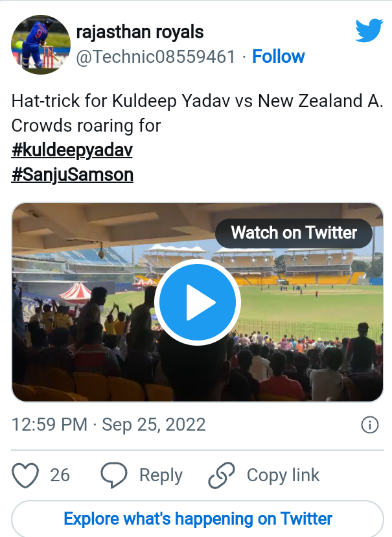Follow the @Technic08559461 account
The width and height of the screenshot is (392, 537).
click(279, 57)
